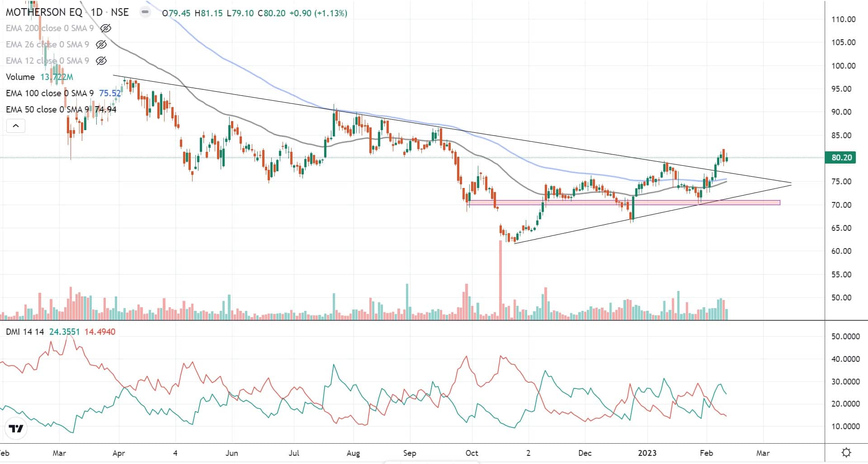
Task: Collapse the indicator legend list
Action: (x=15, y=126)
